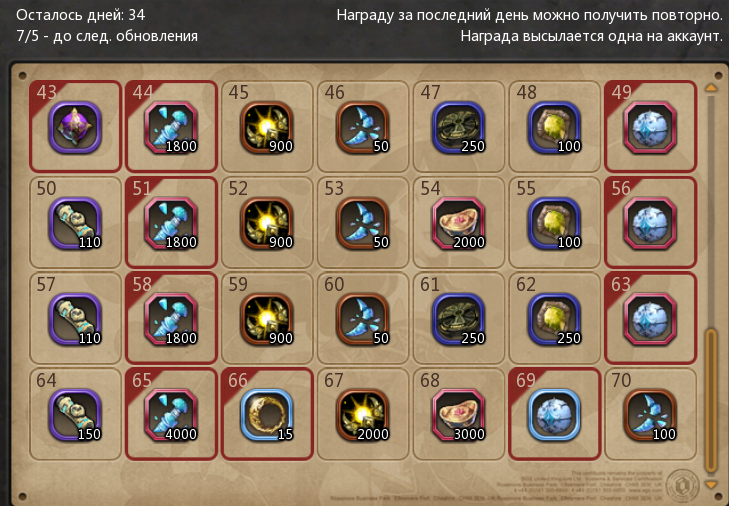729x506 pixels.
Task: Select the glowing star 900 reward on day 45
Action: pyautogui.click(x=267, y=127)
